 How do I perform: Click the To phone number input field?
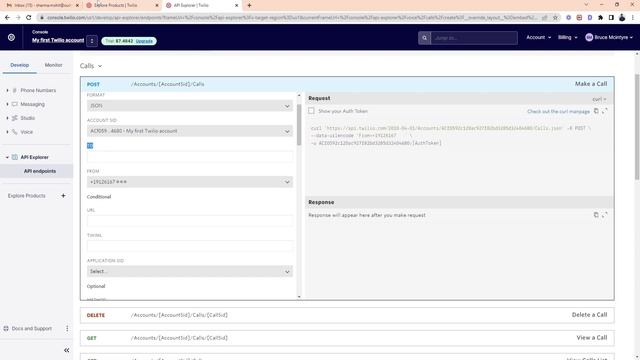(x=190, y=156)
